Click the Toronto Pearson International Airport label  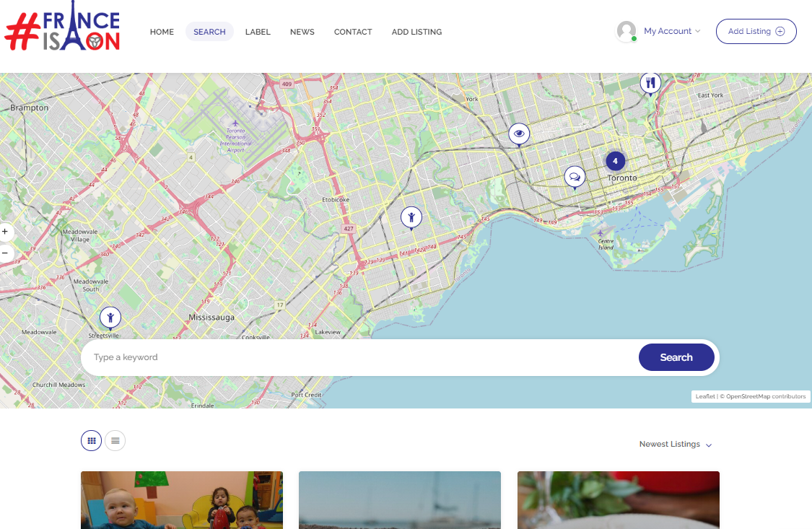[x=235, y=140]
